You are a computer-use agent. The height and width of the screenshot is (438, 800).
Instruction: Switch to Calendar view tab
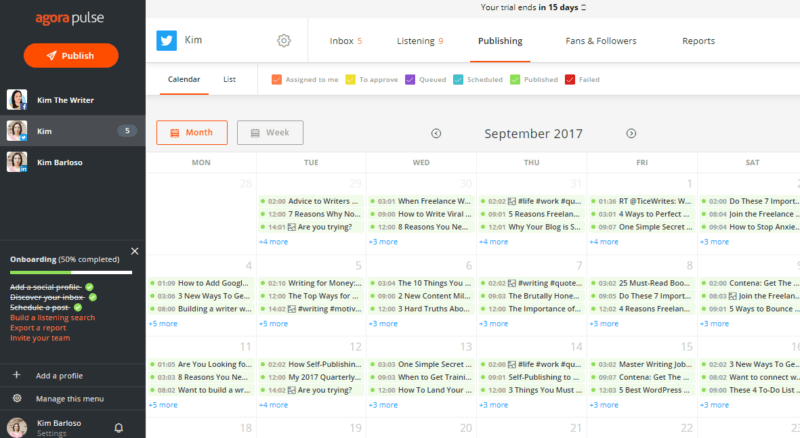[184, 79]
